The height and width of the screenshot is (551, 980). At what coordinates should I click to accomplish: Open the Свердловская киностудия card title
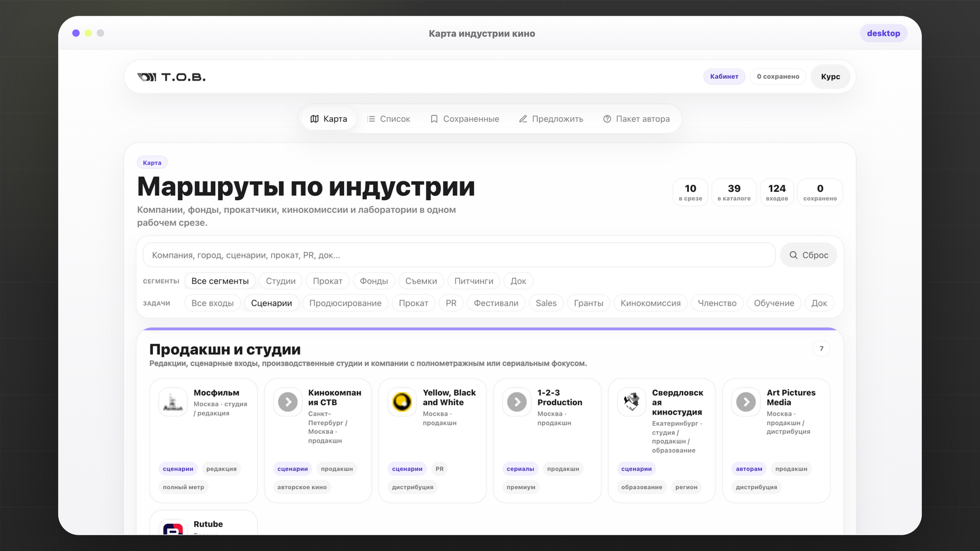(x=678, y=402)
